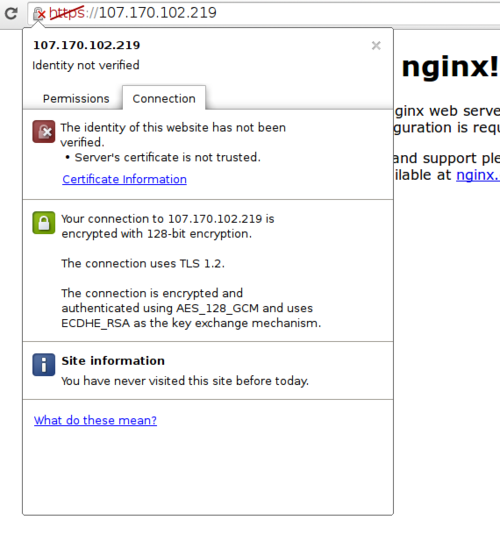Click the 107.170.102.219 popup heading
500x534 pixels.
click(87, 45)
